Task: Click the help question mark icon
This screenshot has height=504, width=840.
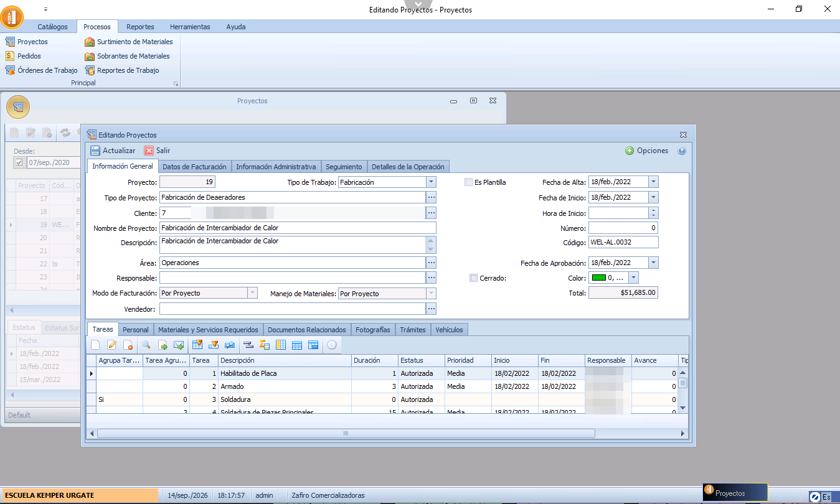Action: 682,151
